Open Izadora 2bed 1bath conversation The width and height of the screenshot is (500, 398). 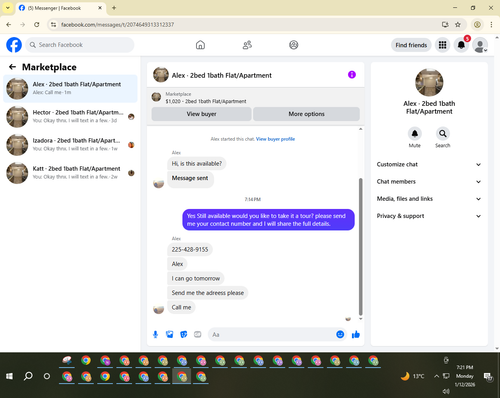click(x=70, y=145)
